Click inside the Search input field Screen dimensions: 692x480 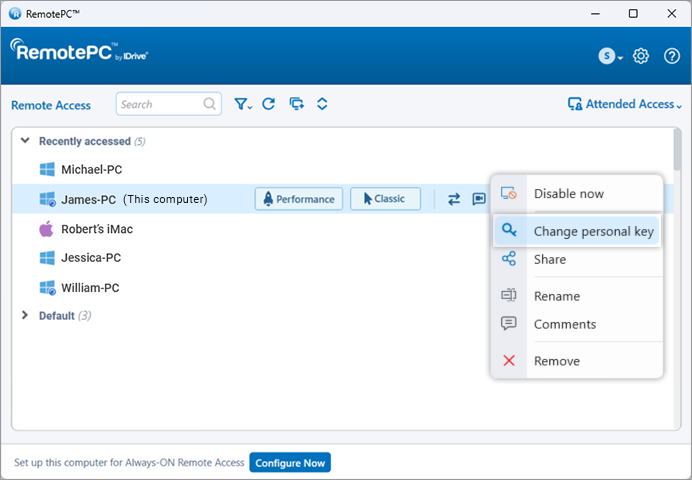tap(158, 104)
